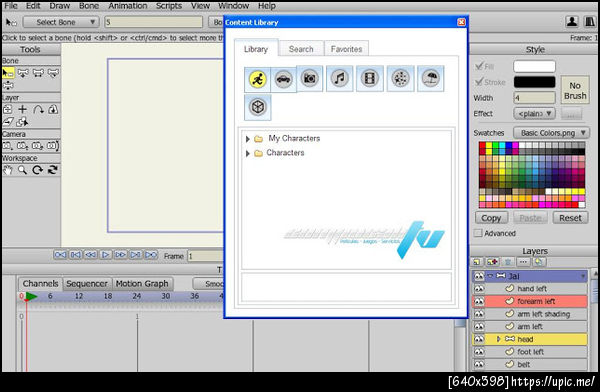The image size is (600, 392).
Task: Expand the My Characters folder
Action: 248,139
